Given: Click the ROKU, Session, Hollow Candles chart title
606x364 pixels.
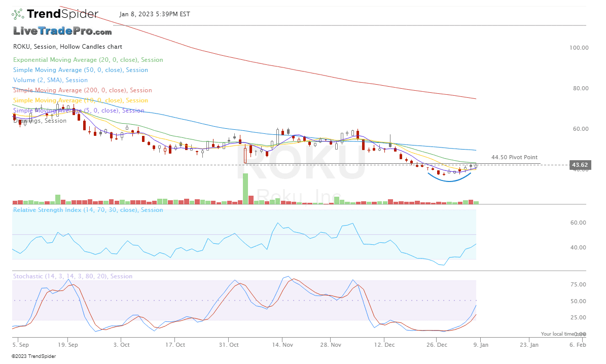Looking at the screenshot, I should 67,46.
